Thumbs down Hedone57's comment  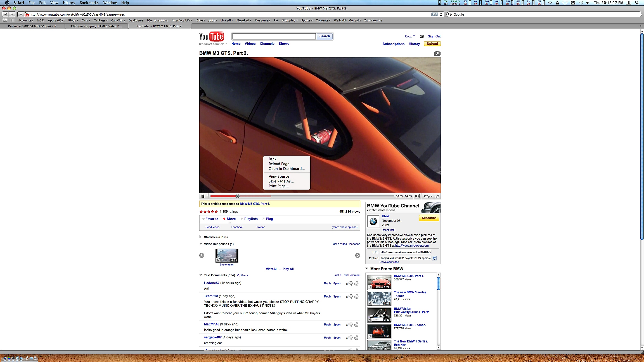[x=351, y=284]
